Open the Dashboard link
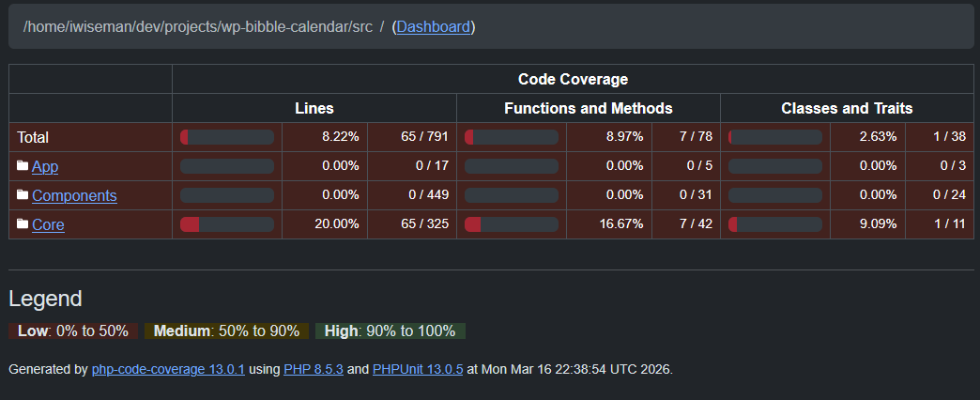 [433, 27]
